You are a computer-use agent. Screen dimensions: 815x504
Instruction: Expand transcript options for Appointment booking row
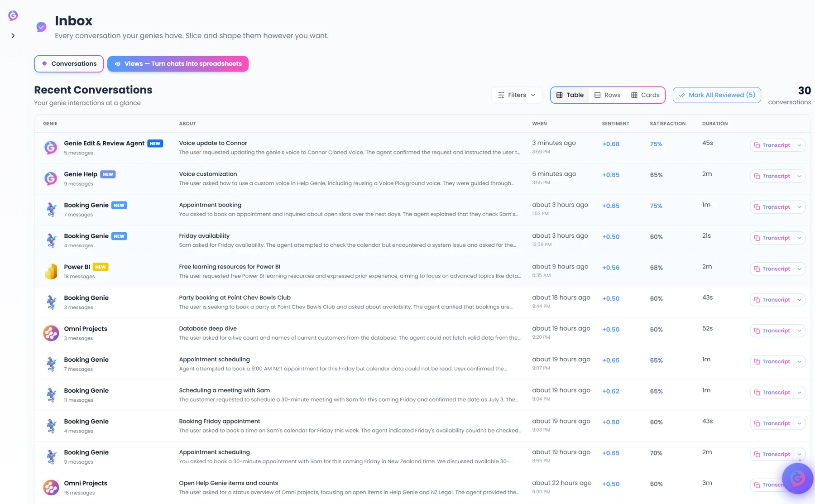(x=800, y=207)
